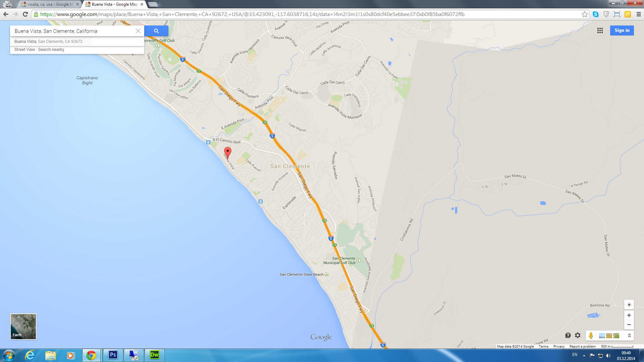
Task: Expand the imagery carousel with double chevron
Action: pos(629,336)
